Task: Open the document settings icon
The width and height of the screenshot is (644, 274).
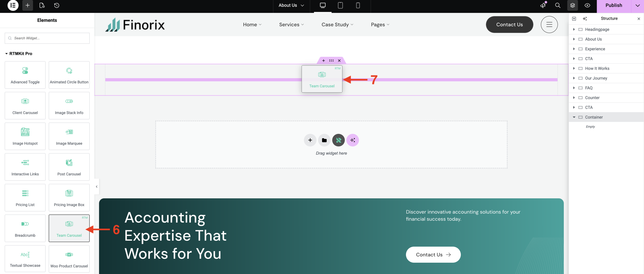Action: click(x=42, y=5)
